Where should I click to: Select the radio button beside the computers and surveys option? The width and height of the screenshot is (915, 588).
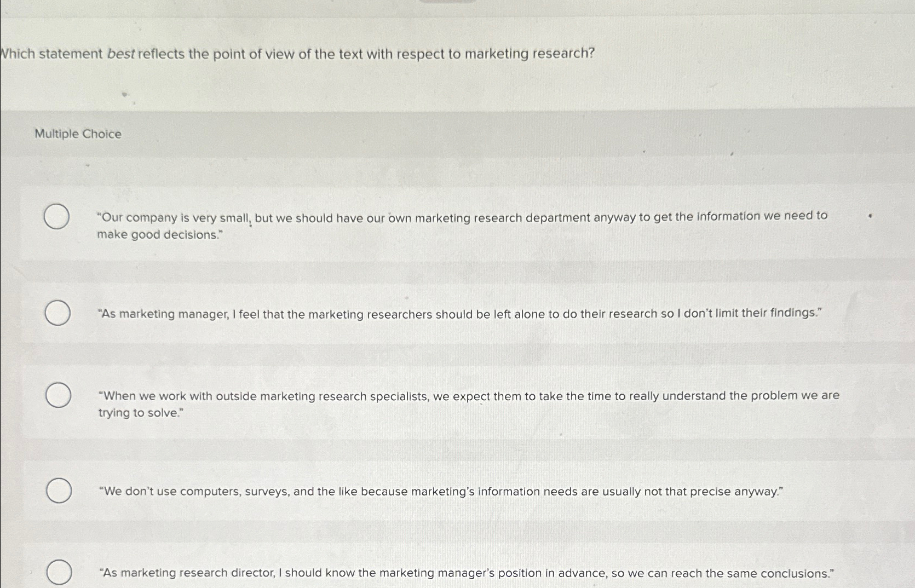pos(57,491)
